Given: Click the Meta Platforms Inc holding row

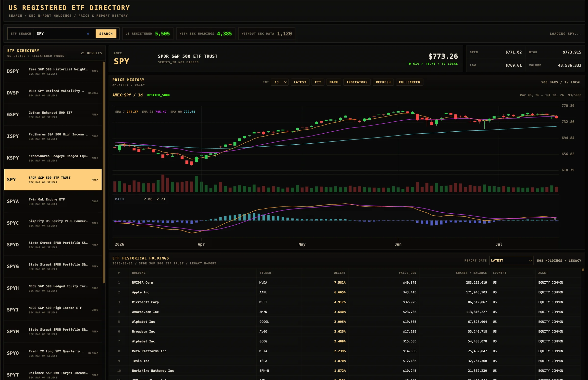Looking at the screenshot, I should [345, 351].
